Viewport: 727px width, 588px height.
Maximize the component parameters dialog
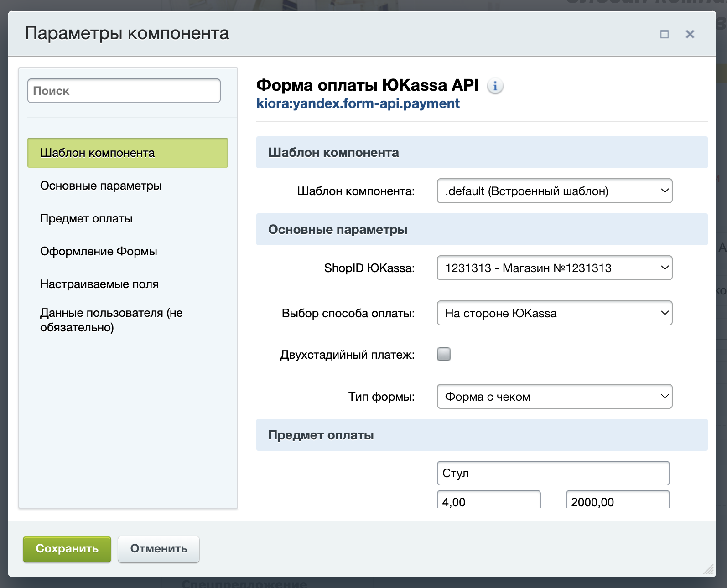pos(665,34)
